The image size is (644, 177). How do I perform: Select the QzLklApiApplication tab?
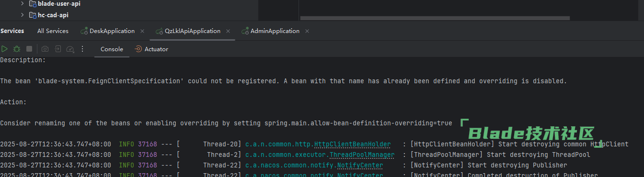pyautogui.click(x=193, y=31)
